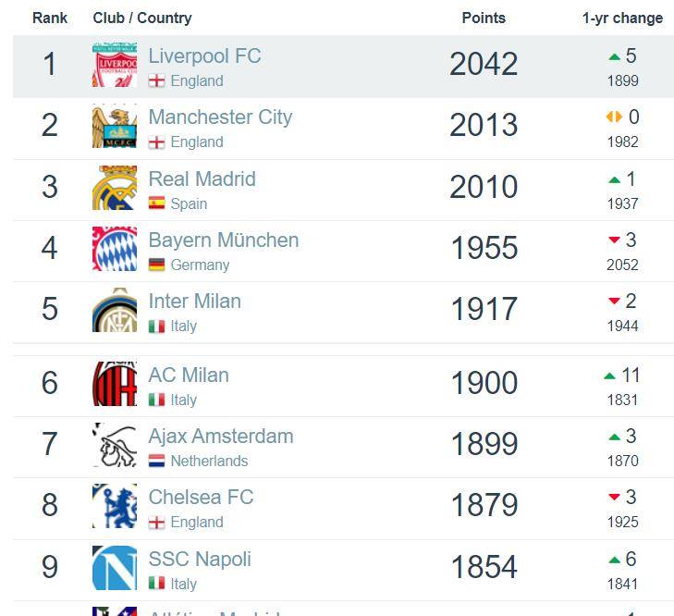Click the 1-yr change column header
Image resolution: width=674 pixels, height=616 pixels.
622,18
